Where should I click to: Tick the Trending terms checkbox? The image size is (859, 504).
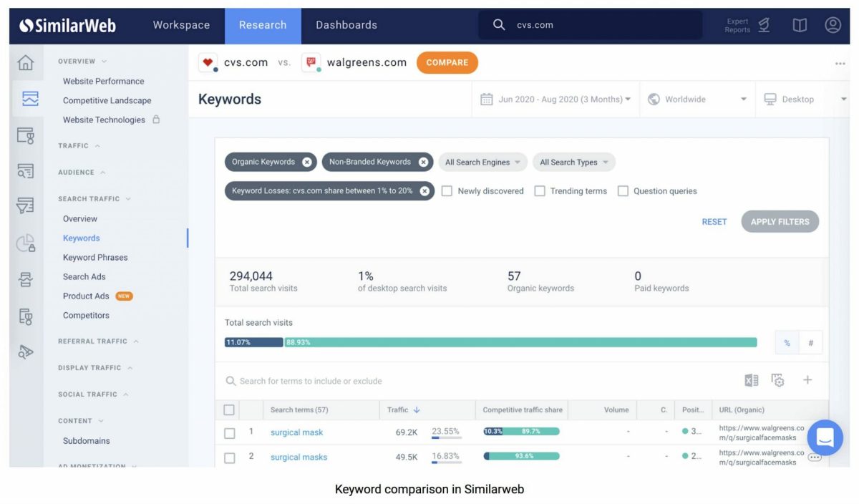click(540, 191)
